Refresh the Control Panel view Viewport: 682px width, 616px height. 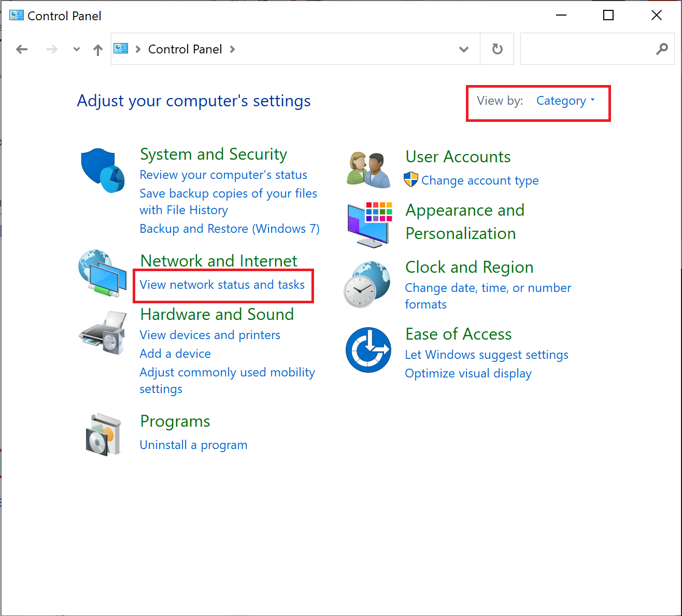[497, 49]
